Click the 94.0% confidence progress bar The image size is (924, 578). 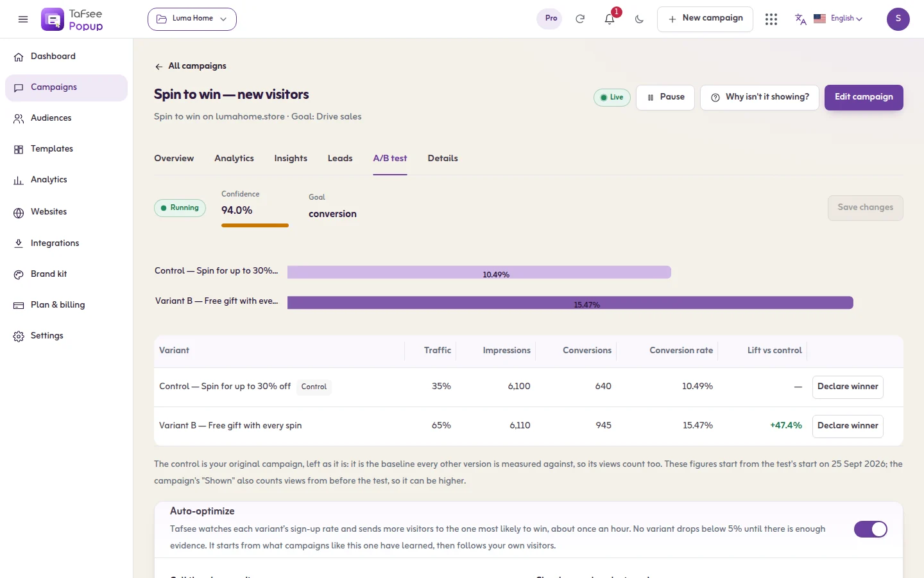[255, 225]
